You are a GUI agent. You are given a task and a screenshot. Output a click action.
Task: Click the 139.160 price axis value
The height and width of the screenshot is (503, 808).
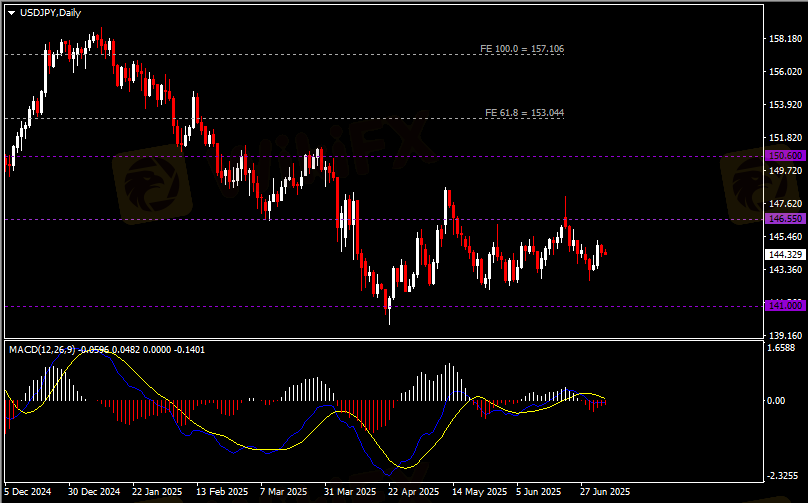coord(785,336)
